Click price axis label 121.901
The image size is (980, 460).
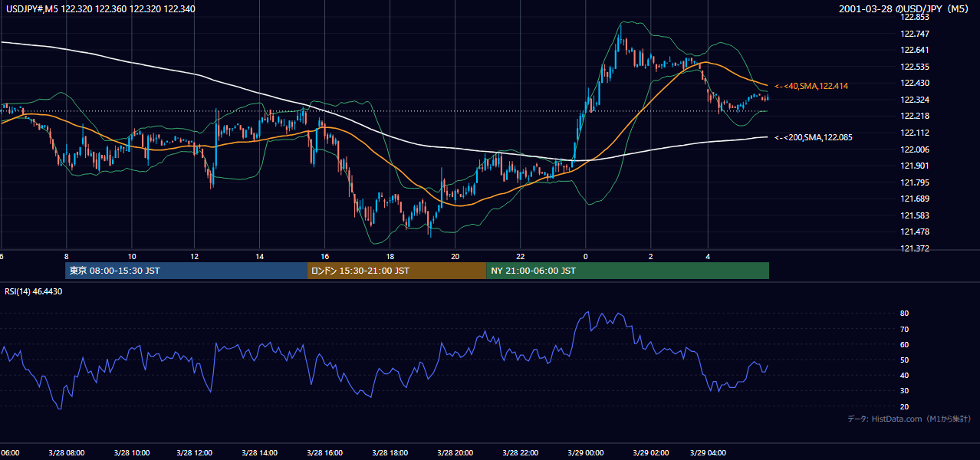(x=916, y=166)
